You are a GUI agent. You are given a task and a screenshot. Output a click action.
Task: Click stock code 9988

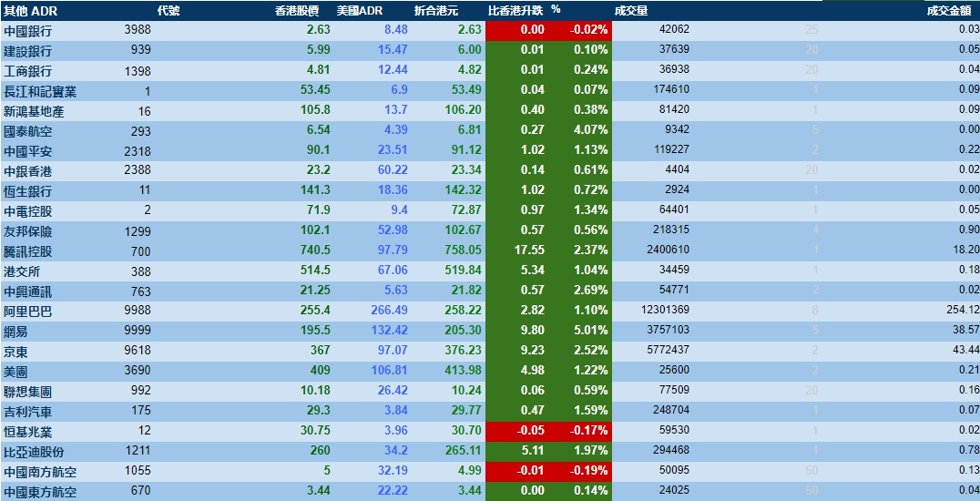coord(138,311)
